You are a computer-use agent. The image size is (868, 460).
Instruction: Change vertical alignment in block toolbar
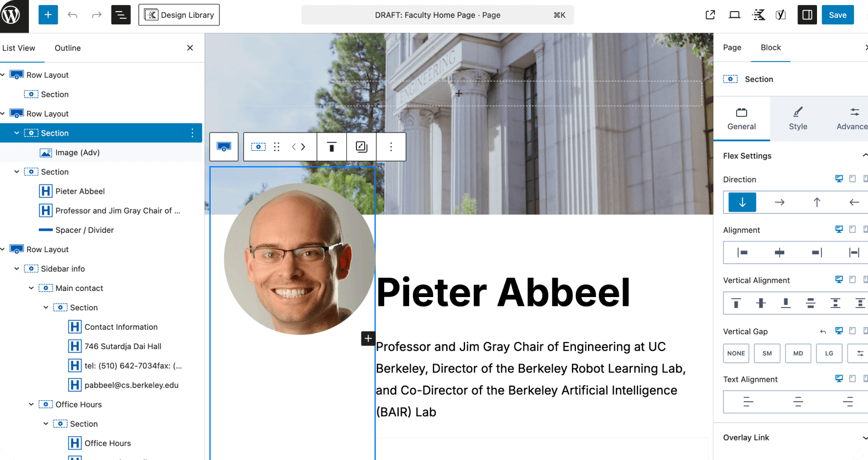[331, 147]
